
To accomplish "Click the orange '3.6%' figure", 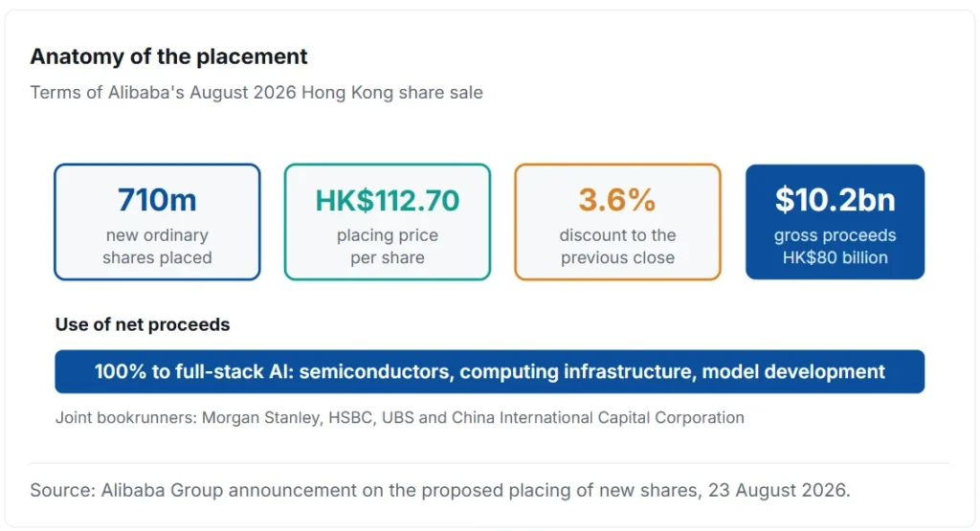I will coord(617,201).
